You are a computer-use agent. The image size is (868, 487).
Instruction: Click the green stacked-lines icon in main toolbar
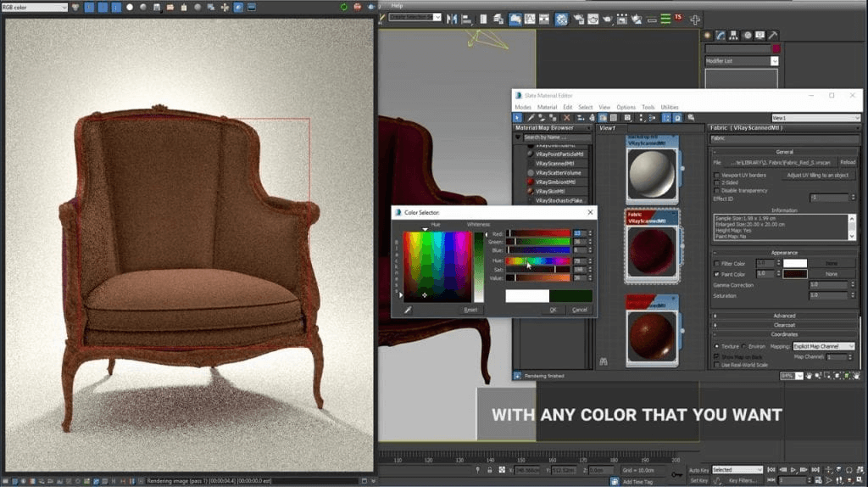click(x=665, y=20)
